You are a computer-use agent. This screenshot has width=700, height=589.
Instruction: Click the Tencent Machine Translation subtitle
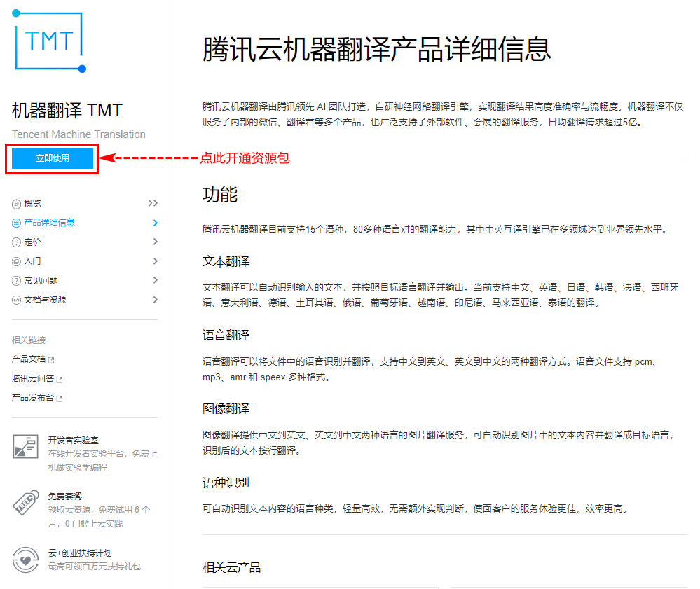click(78, 134)
